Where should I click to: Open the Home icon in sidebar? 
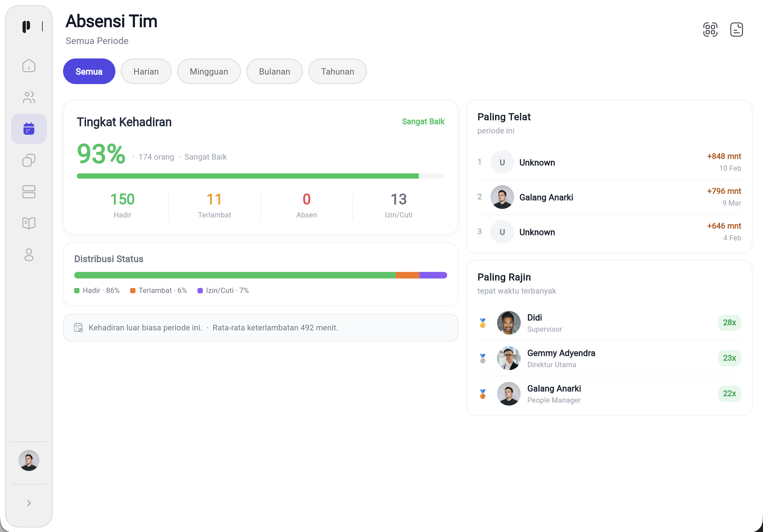(x=29, y=65)
